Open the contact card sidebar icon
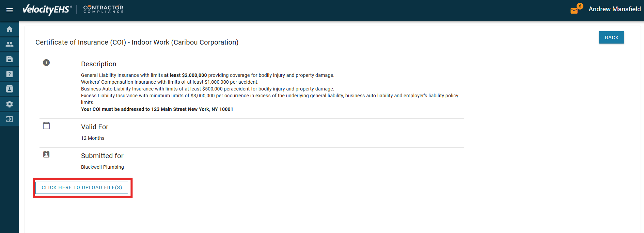This screenshot has height=233, width=644. pyautogui.click(x=10, y=89)
